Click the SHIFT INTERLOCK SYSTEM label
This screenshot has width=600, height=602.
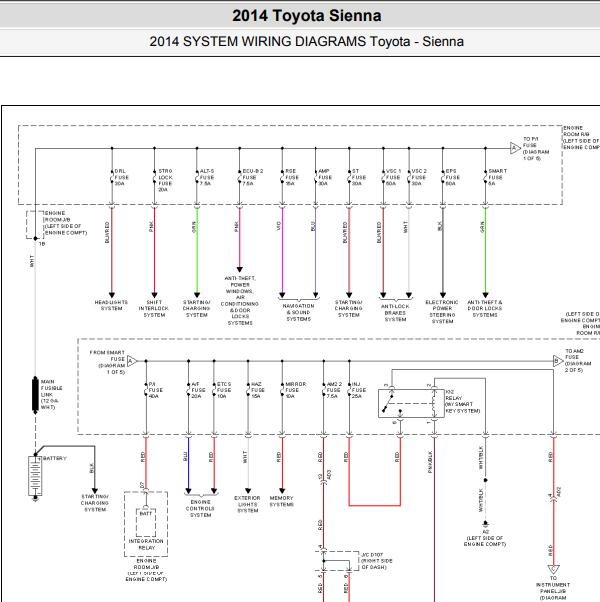[x=154, y=309]
